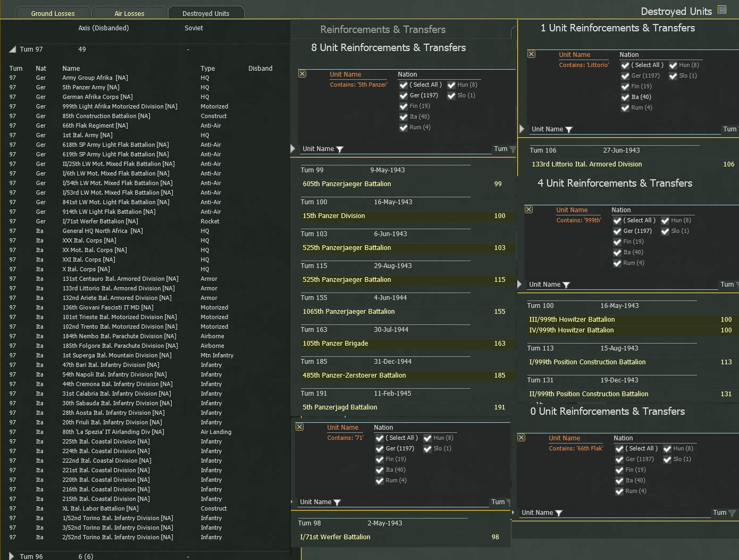Collapse the Turn 97 group
Image resolution: width=739 pixels, height=560 pixels.
point(12,49)
